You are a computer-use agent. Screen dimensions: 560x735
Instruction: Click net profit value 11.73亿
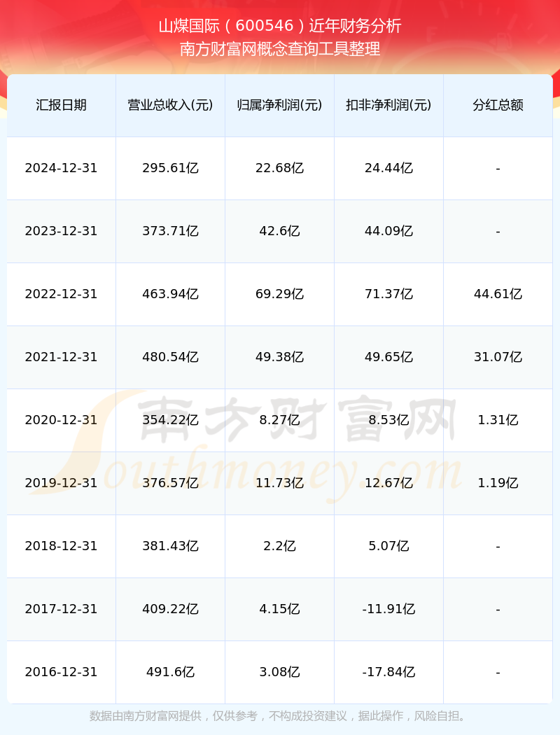(x=280, y=483)
